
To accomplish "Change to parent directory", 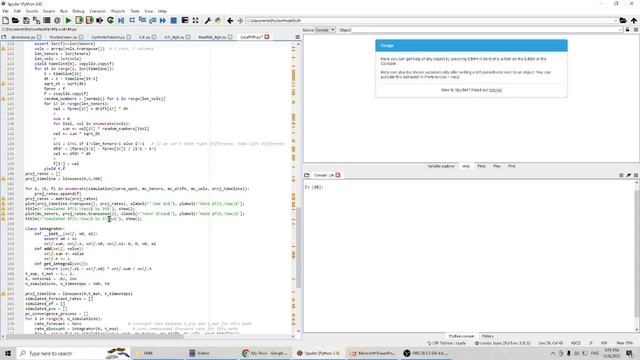I will 633,20.
